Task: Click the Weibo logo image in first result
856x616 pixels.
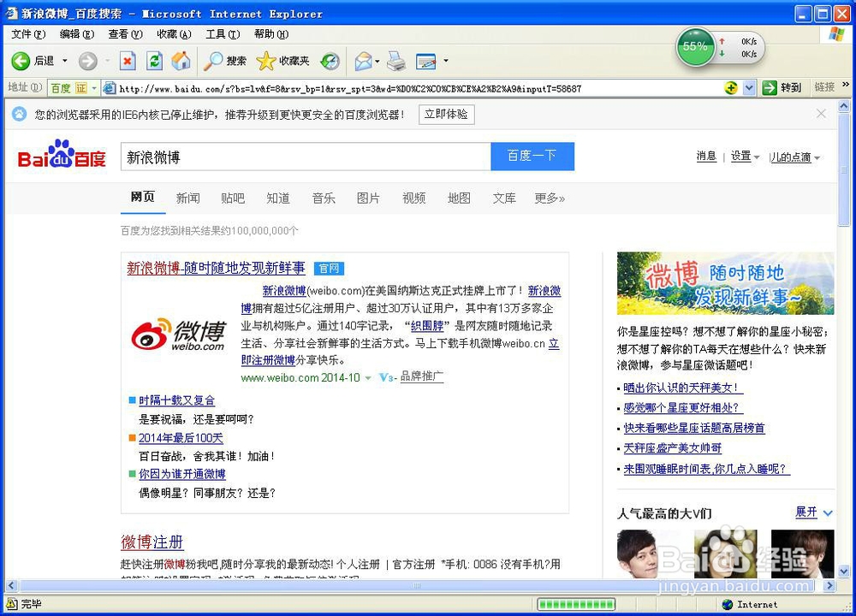Action: coord(179,335)
